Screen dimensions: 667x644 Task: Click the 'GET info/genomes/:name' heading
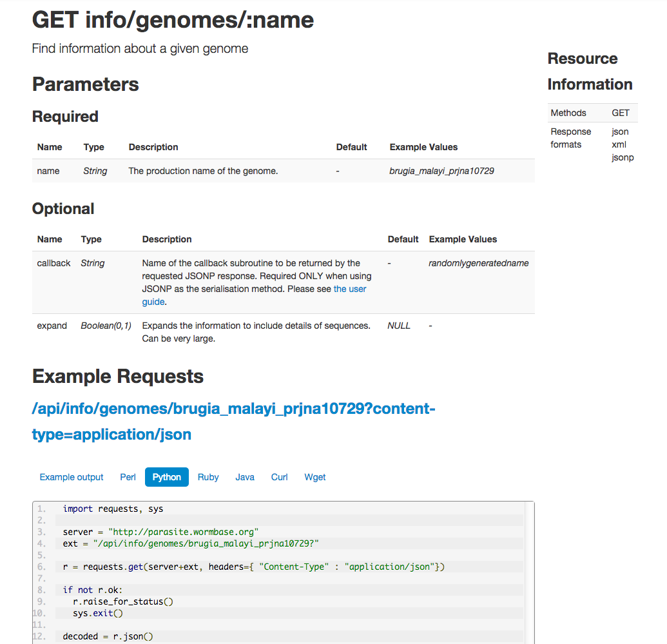click(173, 20)
